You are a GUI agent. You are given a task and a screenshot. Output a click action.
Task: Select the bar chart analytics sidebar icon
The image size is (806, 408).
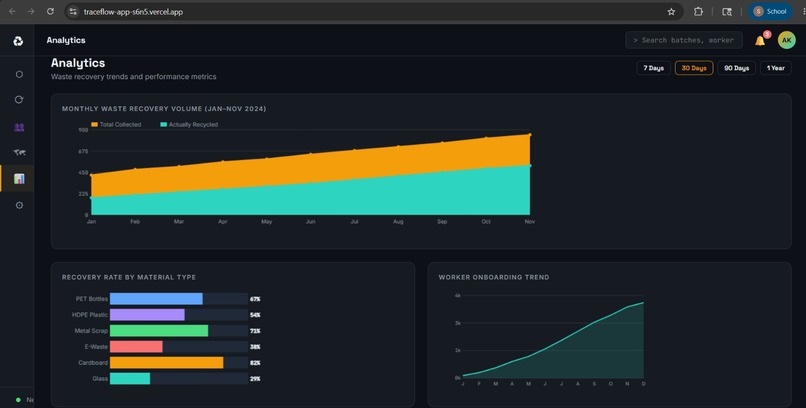click(x=19, y=178)
